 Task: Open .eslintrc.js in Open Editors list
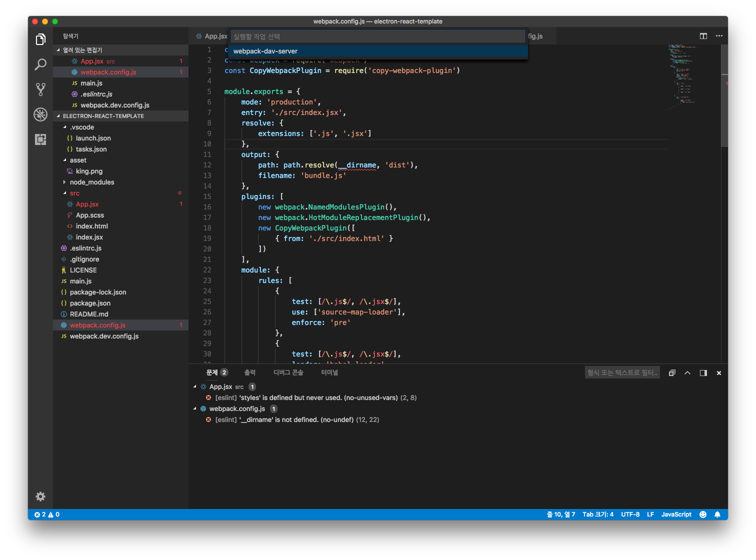120,94
